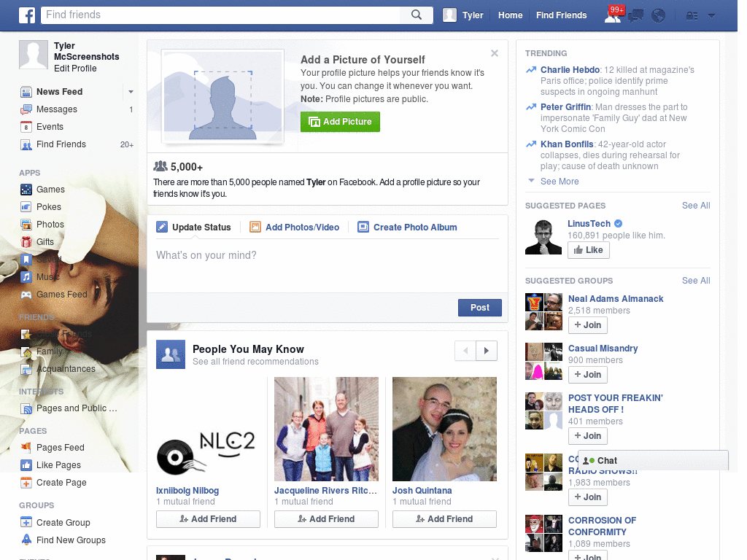Open News Feed in the sidebar
747x560 pixels.
[x=60, y=91]
